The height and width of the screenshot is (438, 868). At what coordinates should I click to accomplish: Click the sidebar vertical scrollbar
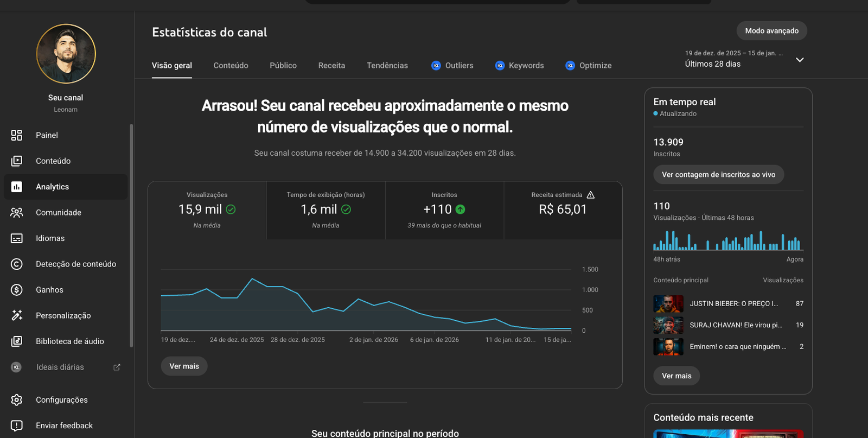pyautogui.click(x=131, y=236)
